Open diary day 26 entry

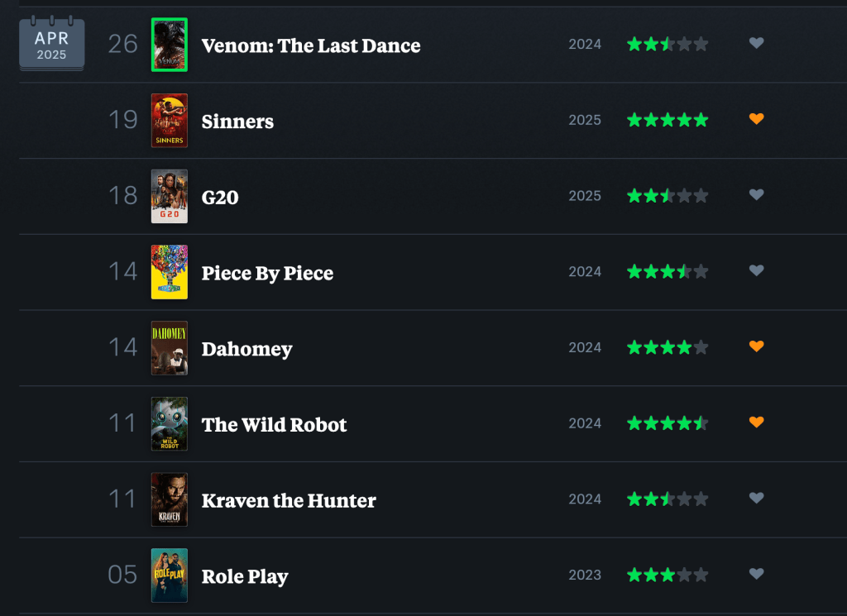point(122,44)
